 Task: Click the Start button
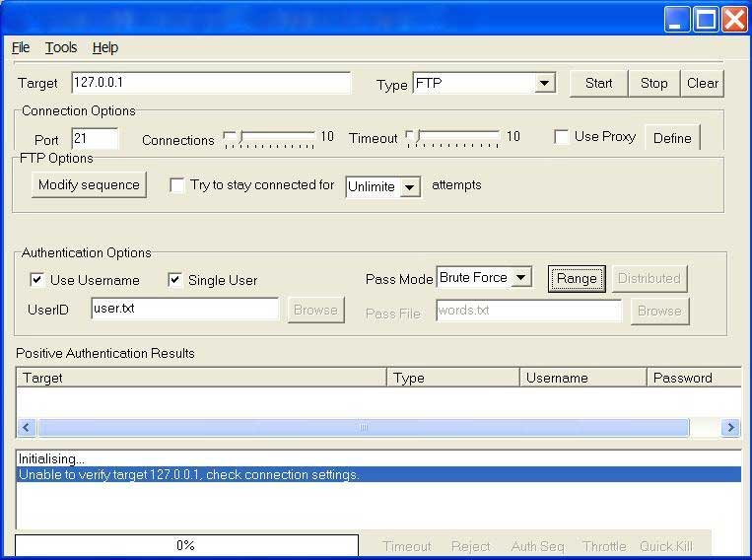pos(598,84)
